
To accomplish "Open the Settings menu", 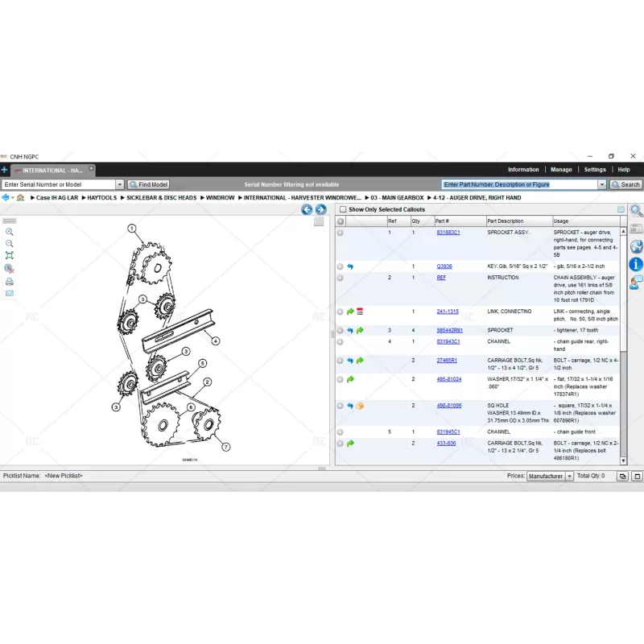I will (595, 170).
